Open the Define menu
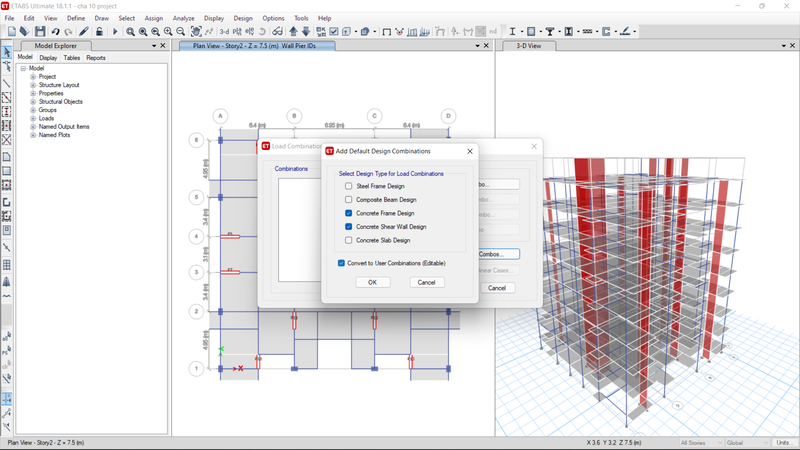The height and width of the screenshot is (450, 800). click(76, 18)
